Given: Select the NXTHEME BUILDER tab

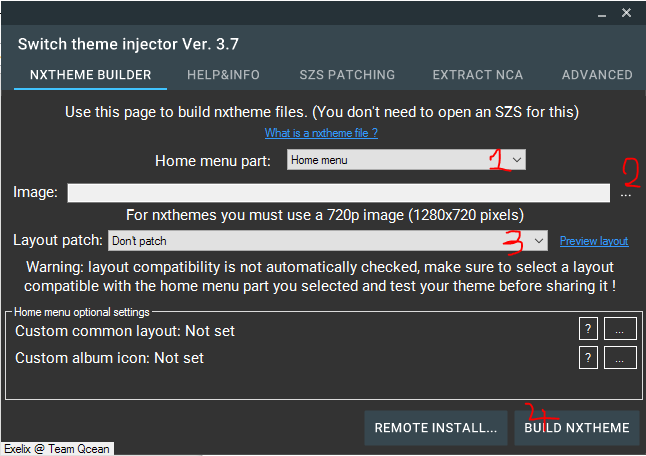Looking at the screenshot, I should point(91,75).
